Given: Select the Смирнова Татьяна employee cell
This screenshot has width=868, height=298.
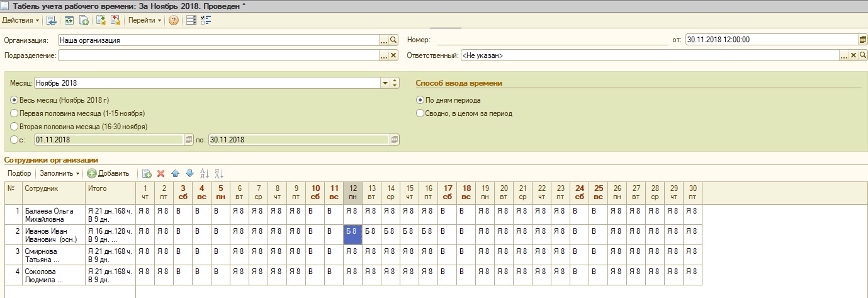Looking at the screenshot, I should click(x=54, y=255).
